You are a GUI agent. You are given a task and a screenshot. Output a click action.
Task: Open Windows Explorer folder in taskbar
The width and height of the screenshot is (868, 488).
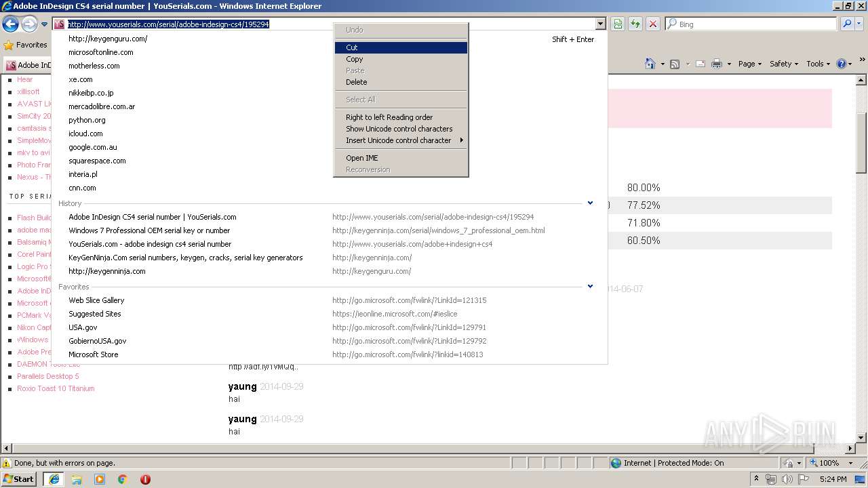click(77, 479)
